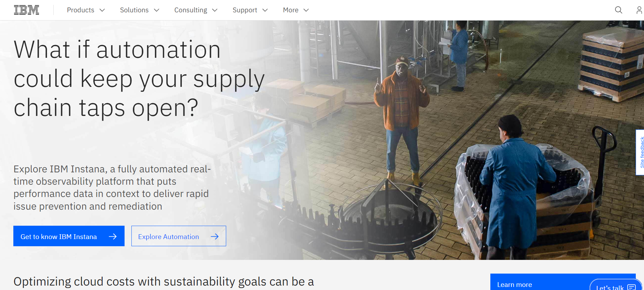Click arrow icon on Get to know IBM Instana
644x290 pixels.
[113, 236]
